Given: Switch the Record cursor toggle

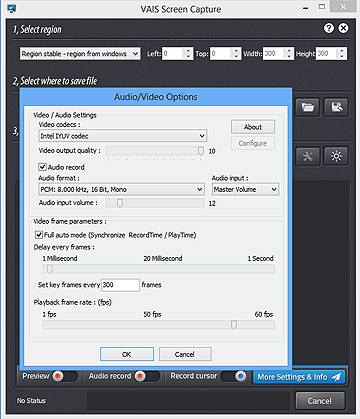Looking at the screenshot, I should click(233, 376).
